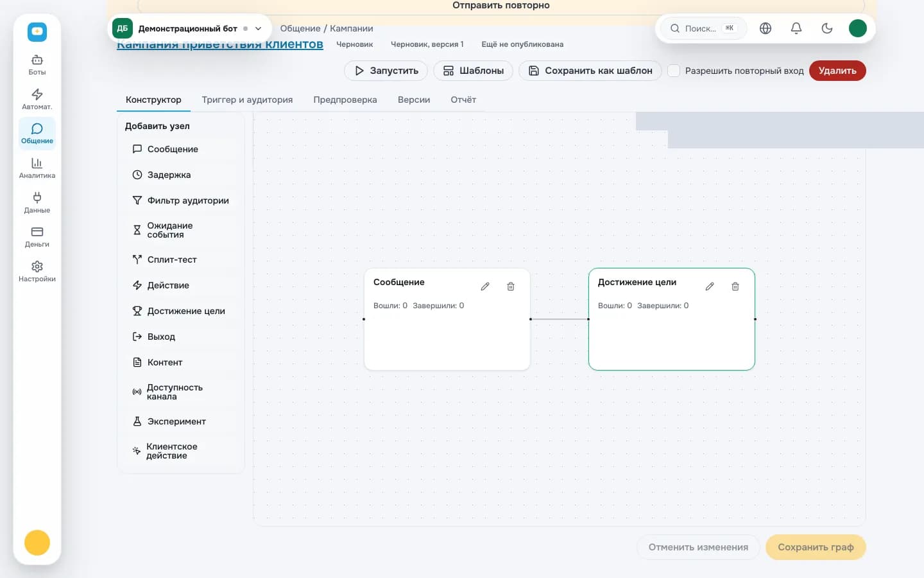Switch to dark mode with moon icon
924x578 pixels.
[x=827, y=28]
